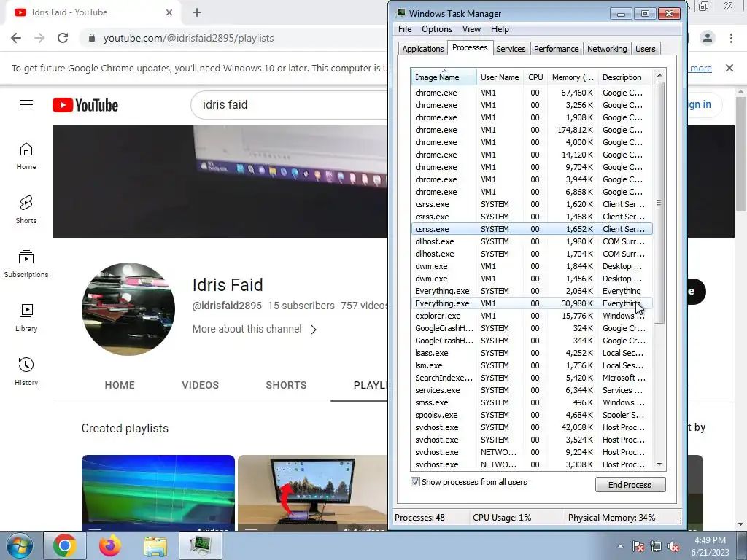Click the Chrome forward arrow

coord(39,38)
